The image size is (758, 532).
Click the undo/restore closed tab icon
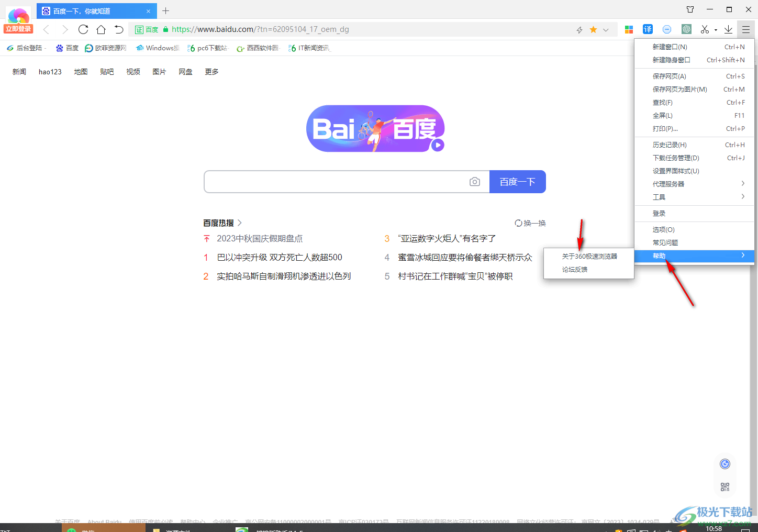(119, 29)
